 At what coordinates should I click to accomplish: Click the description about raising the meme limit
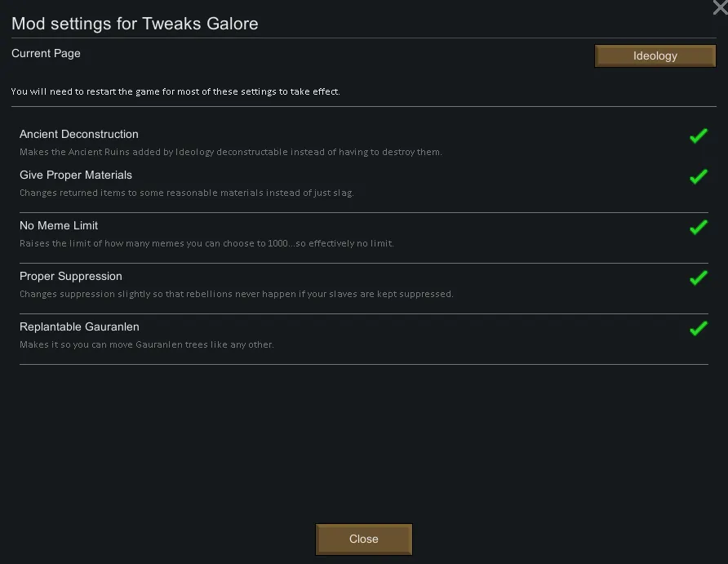pyautogui.click(x=206, y=243)
